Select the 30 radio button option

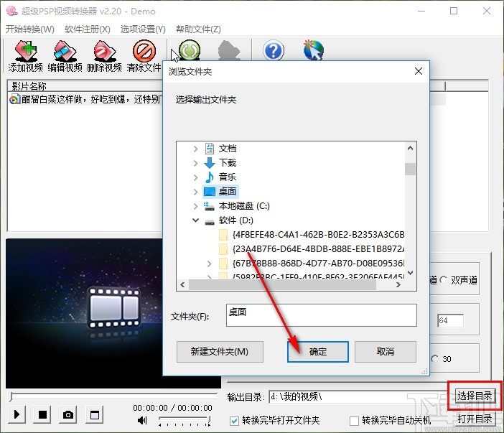click(x=435, y=359)
